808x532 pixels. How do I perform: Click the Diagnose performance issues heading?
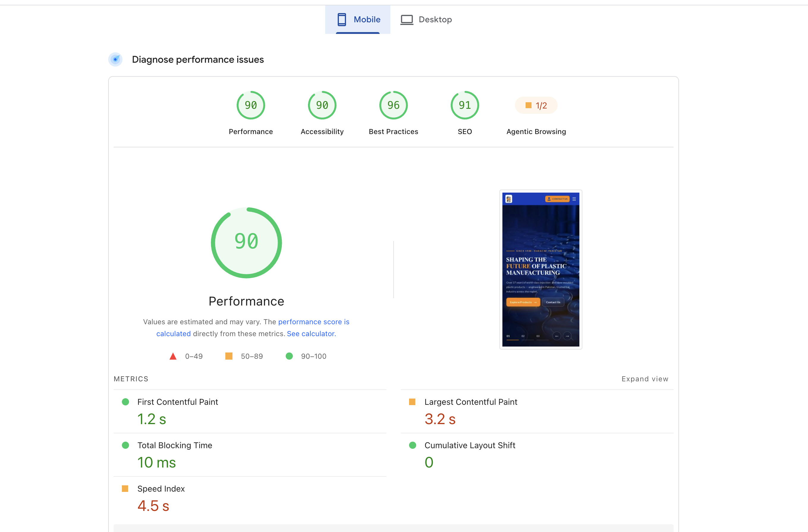pos(198,59)
